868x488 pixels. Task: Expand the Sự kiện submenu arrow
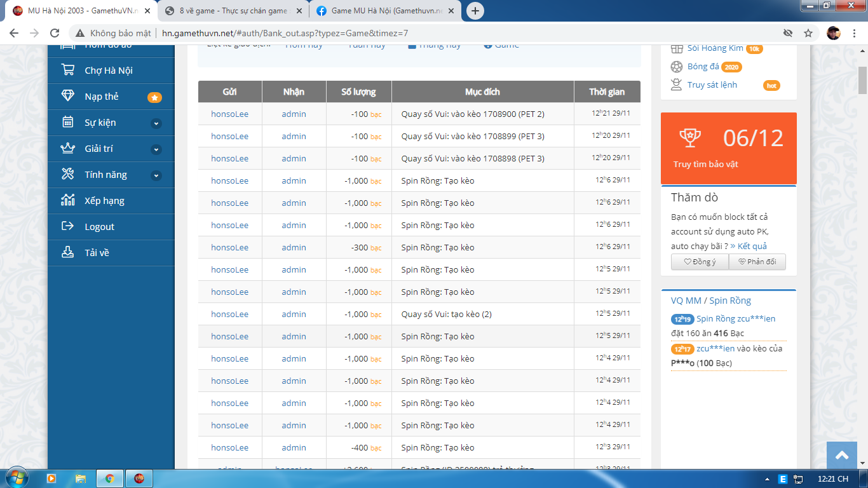coord(156,123)
